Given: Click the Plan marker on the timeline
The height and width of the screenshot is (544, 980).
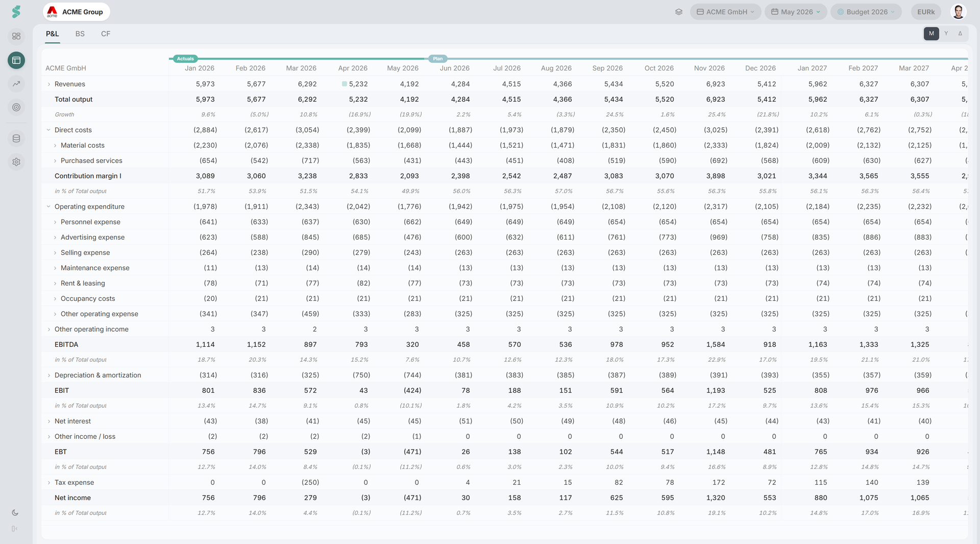Looking at the screenshot, I should coord(438,59).
